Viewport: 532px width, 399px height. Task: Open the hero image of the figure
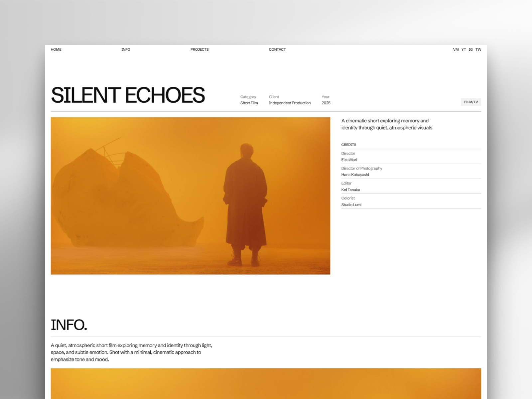pyautogui.click(x=191, y=196)
